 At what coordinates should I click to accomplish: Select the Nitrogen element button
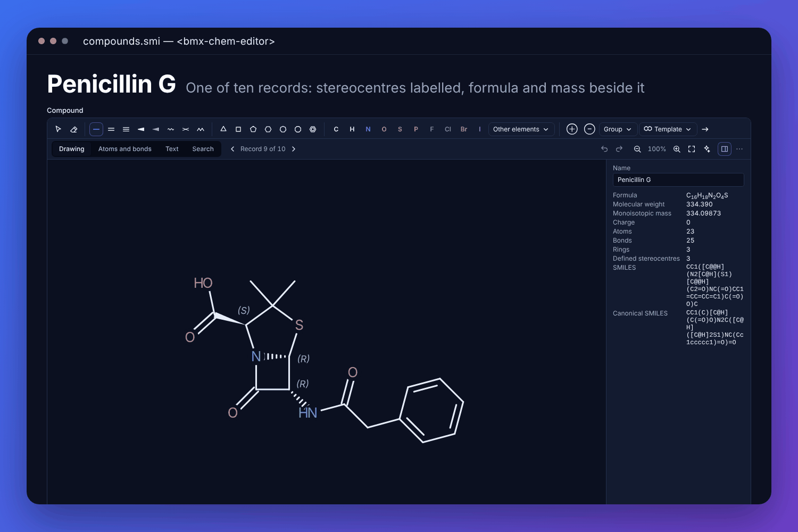pyautogui.click(x=368, y=129)
